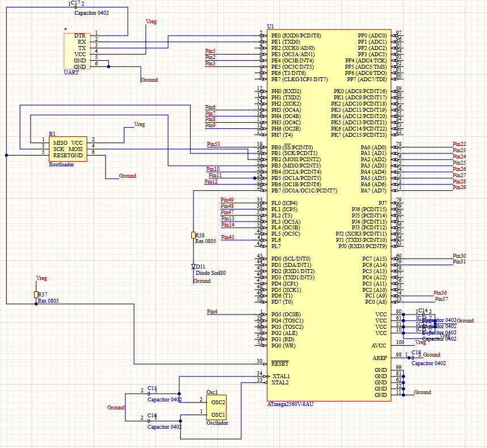Image resolution: width=487 pixels, height=448 pixels.
Task: Click the Pin5 net label
Action: 210,51
